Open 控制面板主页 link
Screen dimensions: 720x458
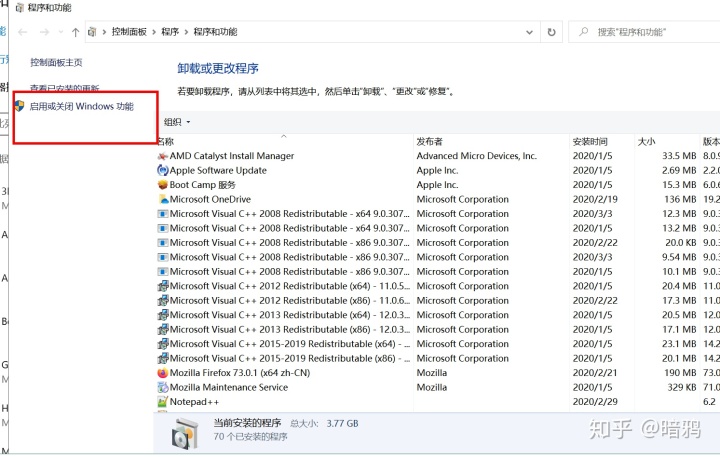click(x=56, y=62)
